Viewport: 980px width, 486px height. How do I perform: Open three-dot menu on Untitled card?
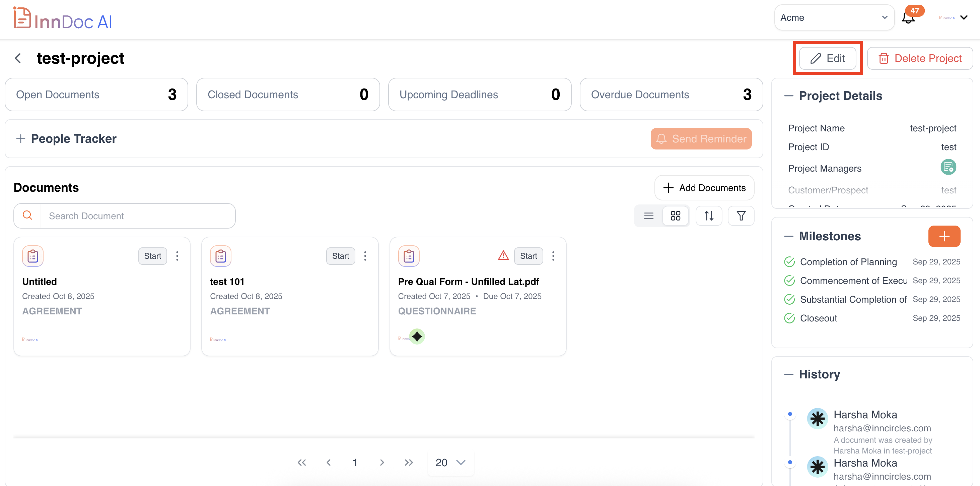(x=177, y=256)
